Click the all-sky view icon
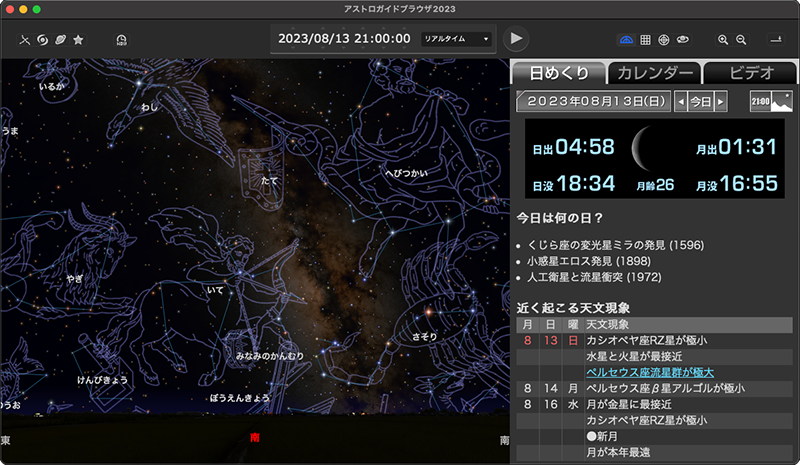This screenshot has height=465, width=800. click(x=683, y=40)
